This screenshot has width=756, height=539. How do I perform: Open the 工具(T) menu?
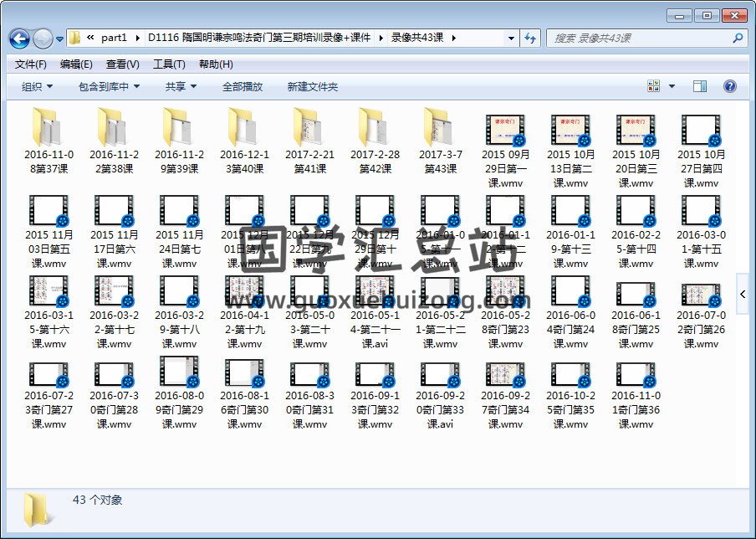168,64
